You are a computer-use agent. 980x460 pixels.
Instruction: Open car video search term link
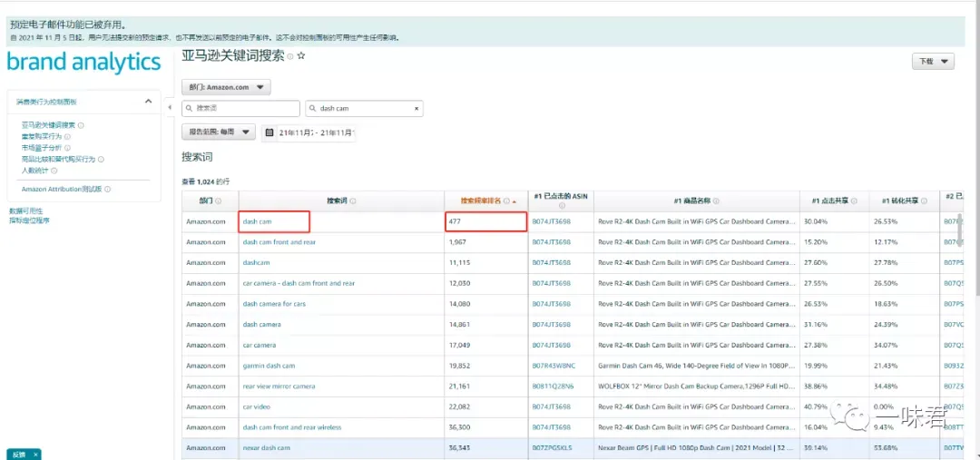pos(256,406)
